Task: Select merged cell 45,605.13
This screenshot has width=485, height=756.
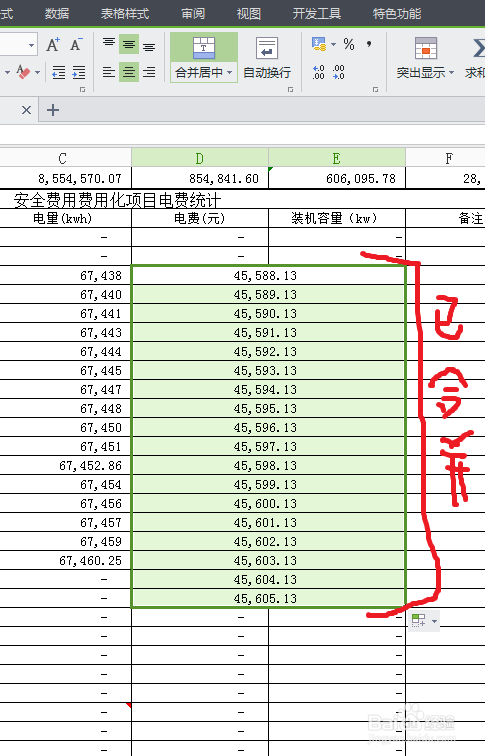Action: click(268, 598)
